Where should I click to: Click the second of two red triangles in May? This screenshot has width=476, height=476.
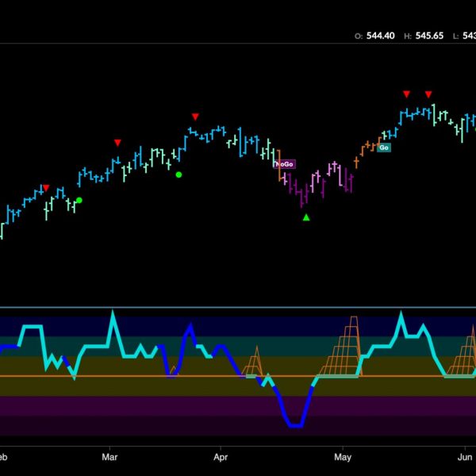tap(428, 94)
